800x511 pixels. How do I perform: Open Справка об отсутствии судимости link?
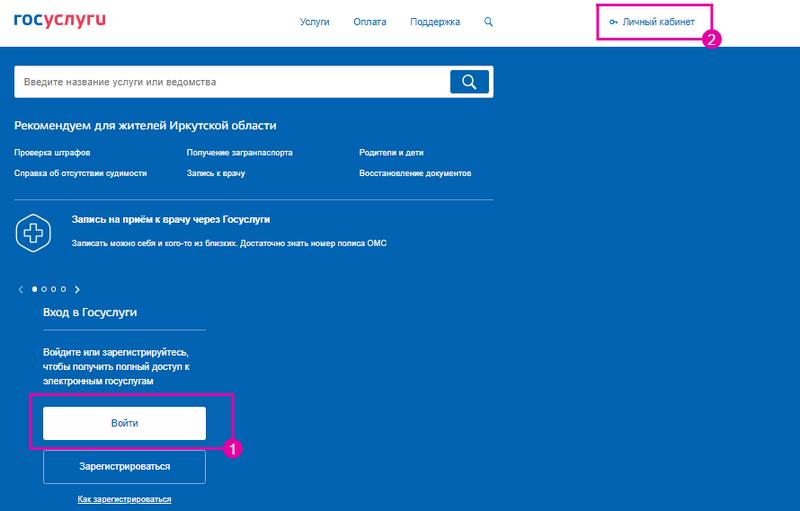point(81,173)
